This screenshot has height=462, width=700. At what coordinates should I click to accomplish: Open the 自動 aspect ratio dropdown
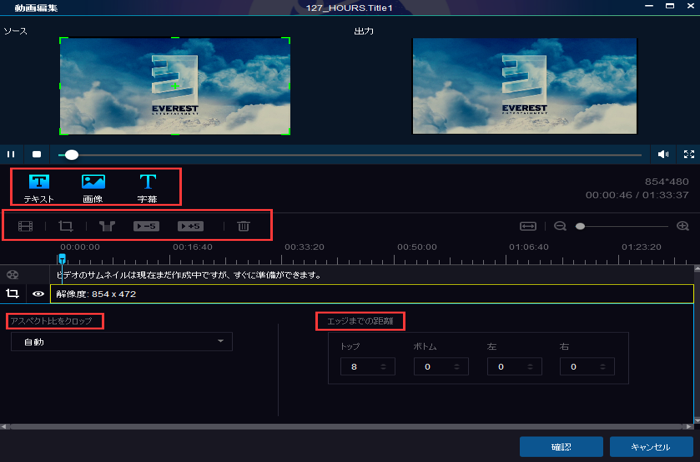[x=121, y=341]
